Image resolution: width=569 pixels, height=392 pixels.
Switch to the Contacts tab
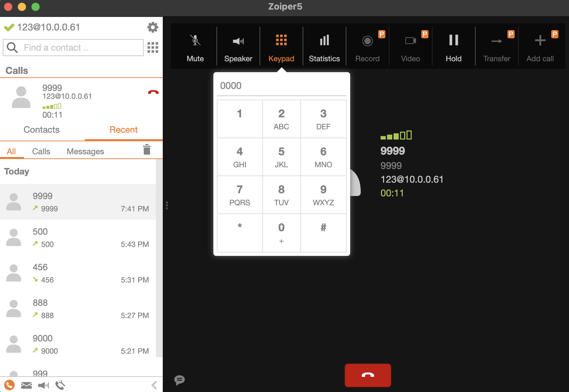[x=42, y=130]
